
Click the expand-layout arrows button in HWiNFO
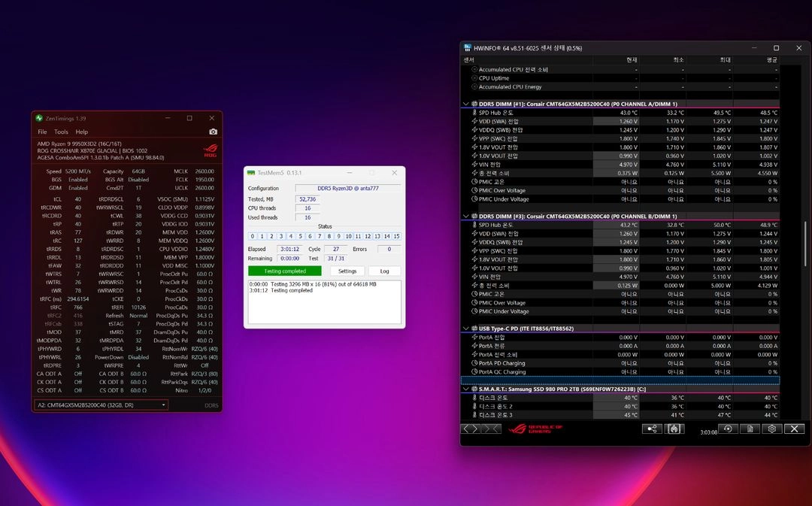click(x=471, y=429)
